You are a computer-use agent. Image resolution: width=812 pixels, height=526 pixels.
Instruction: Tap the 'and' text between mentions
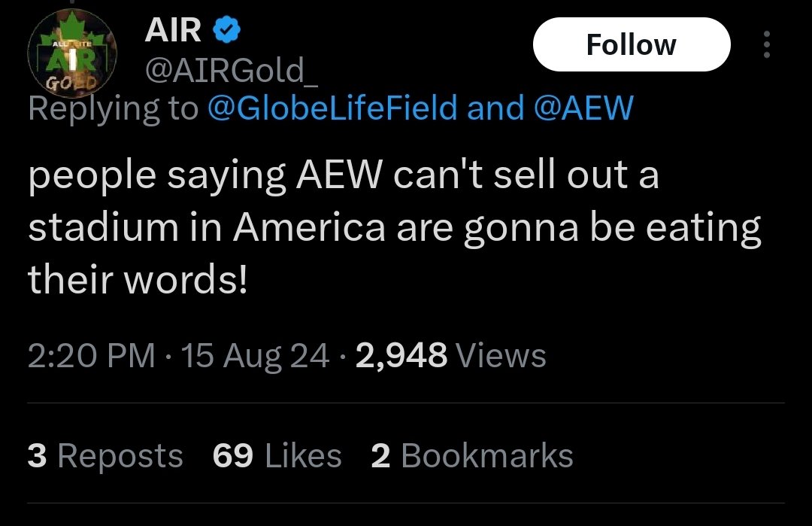(x=495, y=108)
